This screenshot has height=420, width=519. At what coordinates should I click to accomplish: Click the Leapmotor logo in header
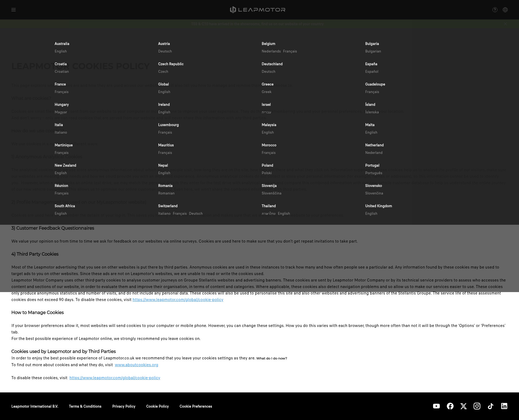tap(258, 10)
